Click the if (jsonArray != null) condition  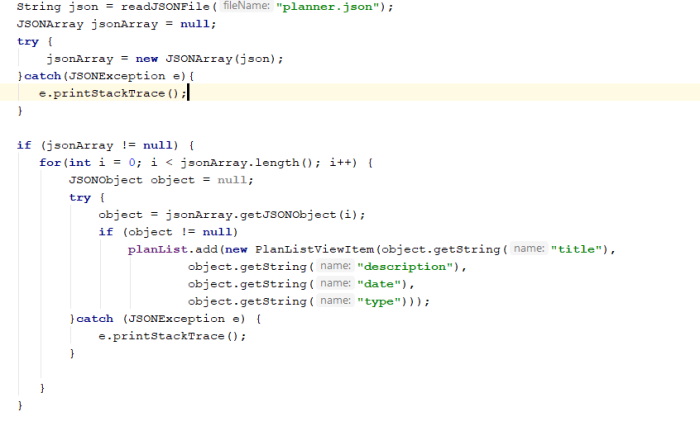(98, 146)
